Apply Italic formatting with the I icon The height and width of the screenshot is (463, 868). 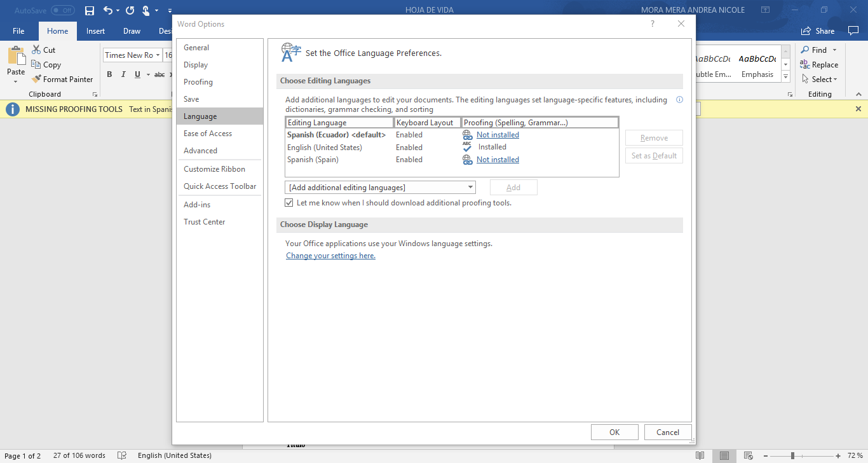click(123, 74)
